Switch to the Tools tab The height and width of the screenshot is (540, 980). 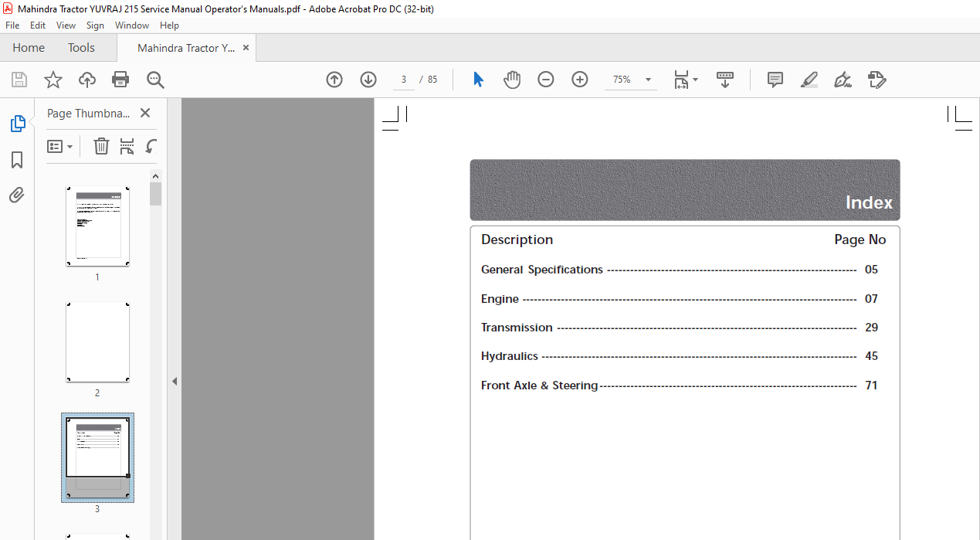pos(81,48)
